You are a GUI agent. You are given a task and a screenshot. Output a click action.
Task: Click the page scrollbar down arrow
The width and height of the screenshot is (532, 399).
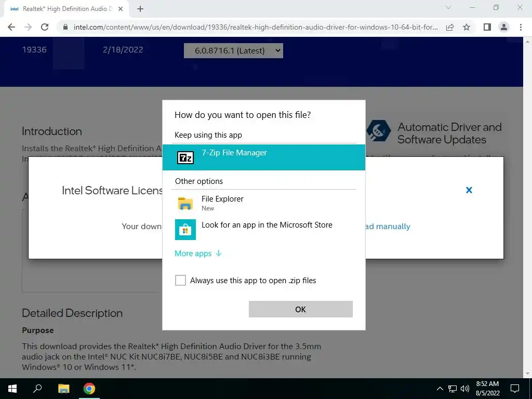click(x=528, y=374)
